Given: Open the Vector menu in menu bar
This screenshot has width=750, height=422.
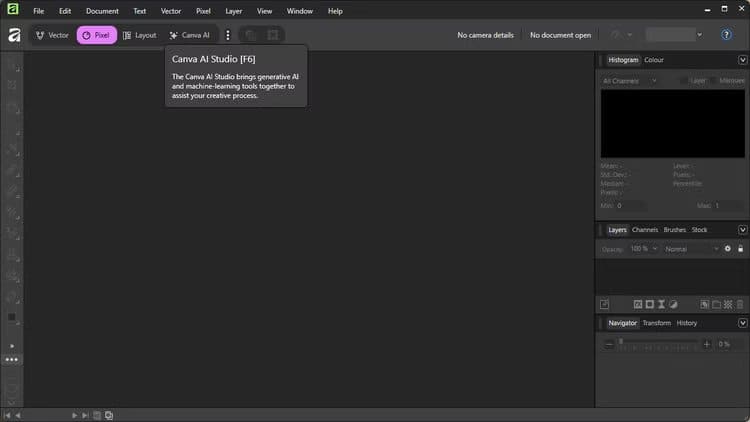Looking at the screenshot, I should [171, 11].
